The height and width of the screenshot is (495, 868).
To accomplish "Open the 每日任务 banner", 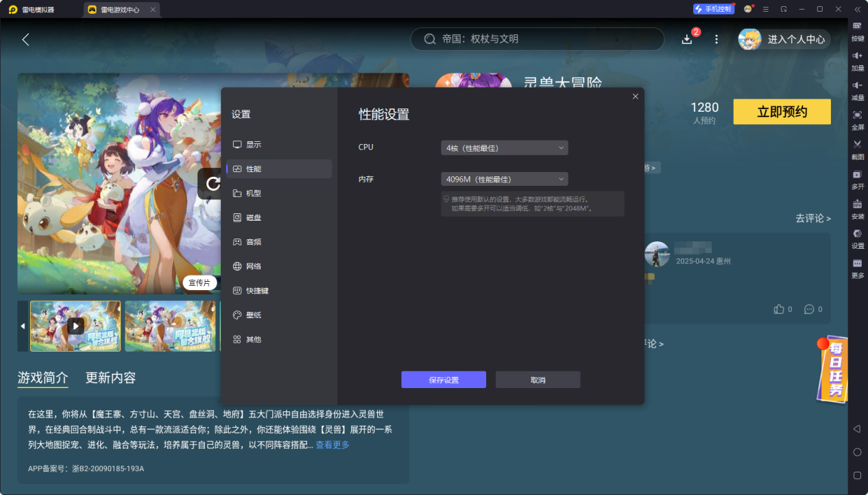I will (x=832, y=369).
